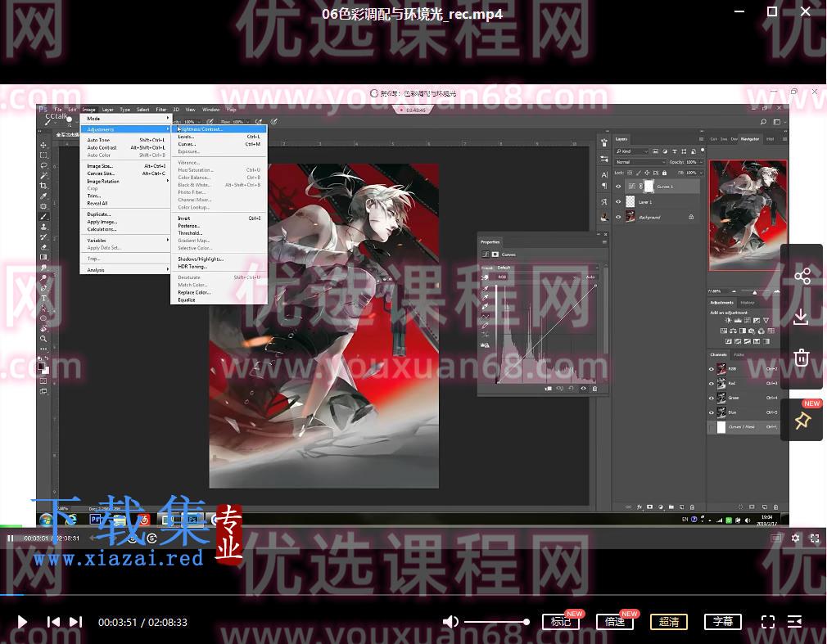Play the video with the player's play button
The width and height of the screenshot is (827, 644).
(21, 622)
